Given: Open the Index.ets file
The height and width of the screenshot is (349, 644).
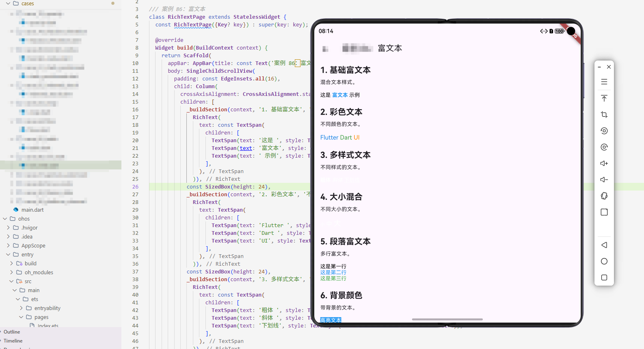Looking at the screenshot, I should [48, 325].
